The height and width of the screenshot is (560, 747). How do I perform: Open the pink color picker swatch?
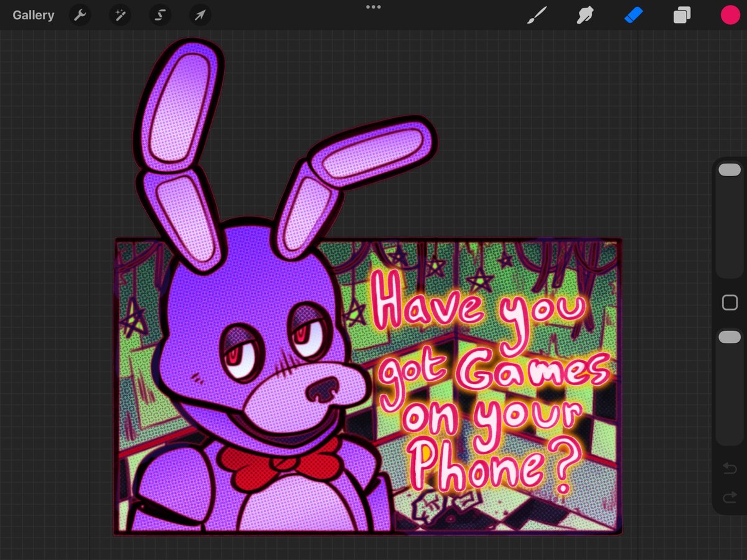click(x=730, y=15)
